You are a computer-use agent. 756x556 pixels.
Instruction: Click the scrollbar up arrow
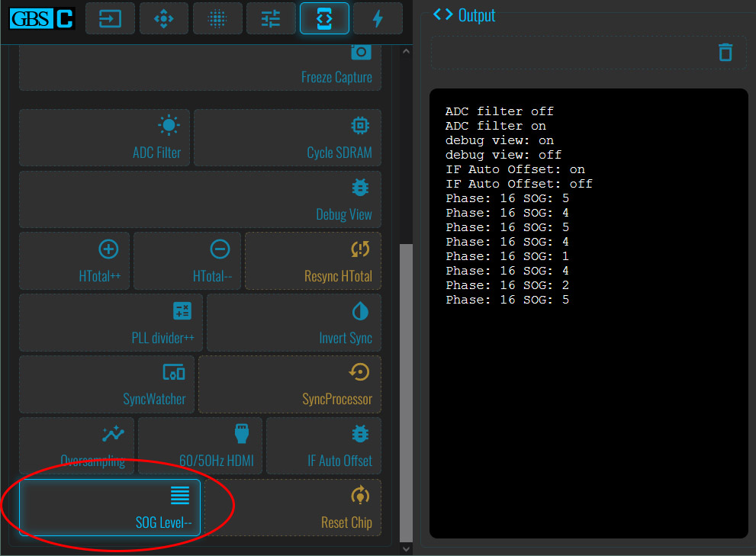coord(406,51)
